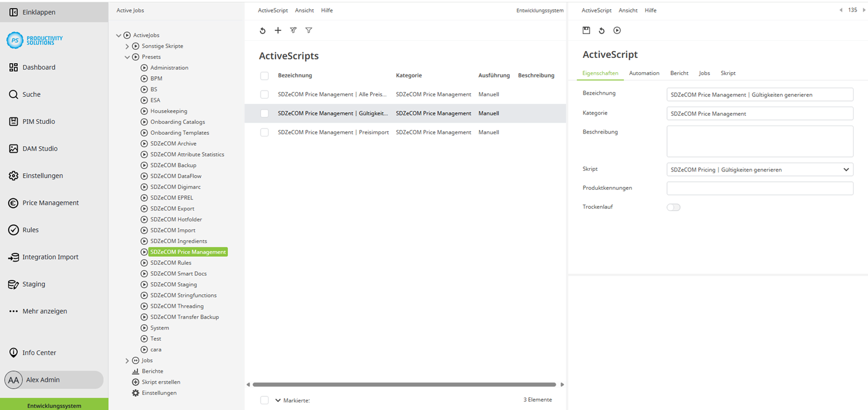Screen dimensions: 868x410
Task: Click the Beschreibung text field
Action: 759,141
